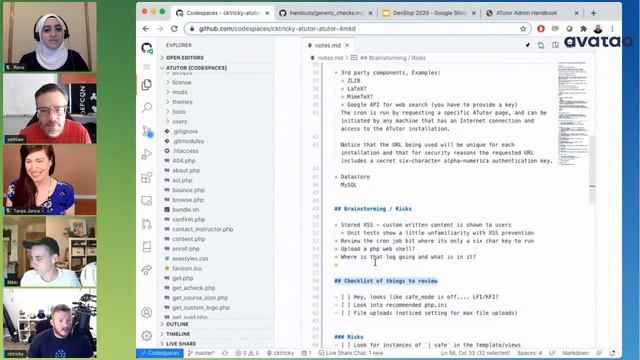
Task: Open the exestyles.css file
Action: coord(190,259)
